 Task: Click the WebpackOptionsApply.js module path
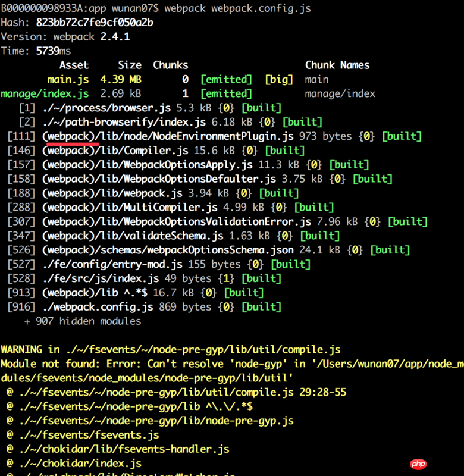pos(147,165)
